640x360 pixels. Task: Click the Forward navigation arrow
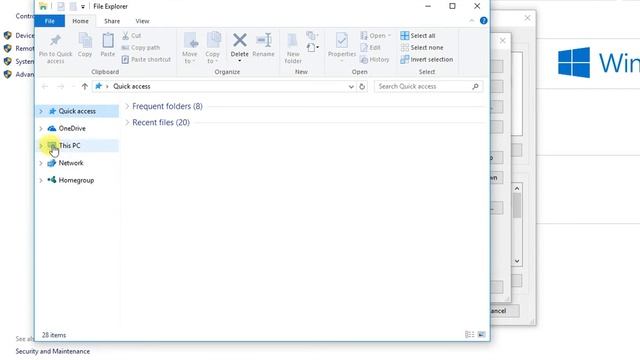[x=60, y=87]
